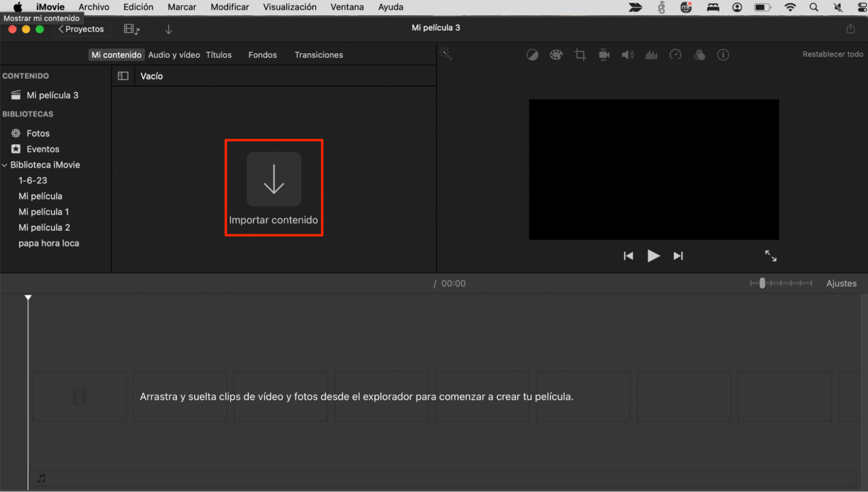The image size is (868, 492).
Task: Go back to Proyectos
Action: (81, 29)
